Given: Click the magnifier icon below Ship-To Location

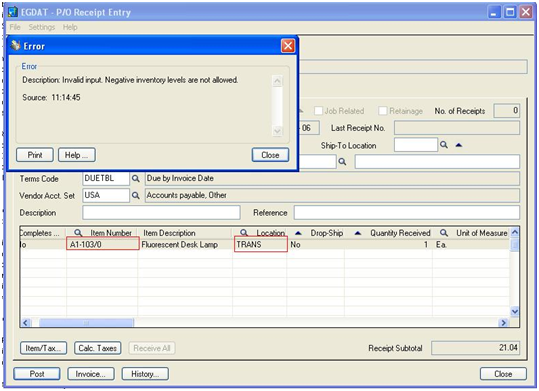Looking at the screenshot, I should (342, 161).
